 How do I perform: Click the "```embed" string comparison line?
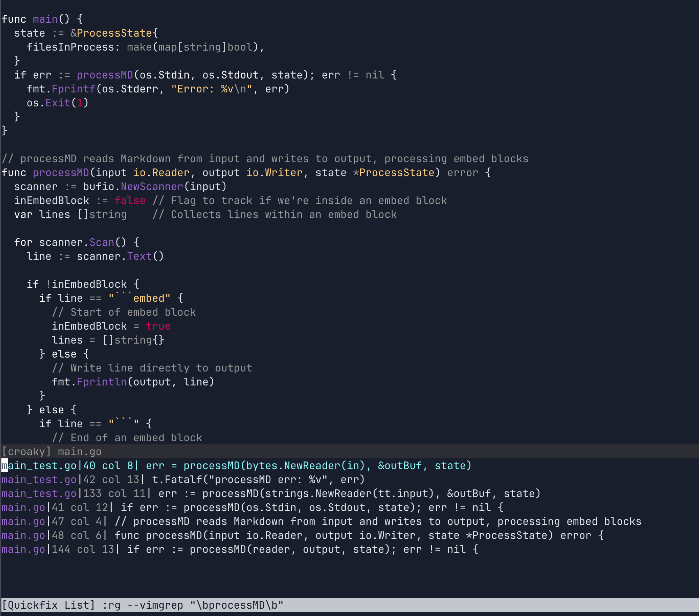111,298
